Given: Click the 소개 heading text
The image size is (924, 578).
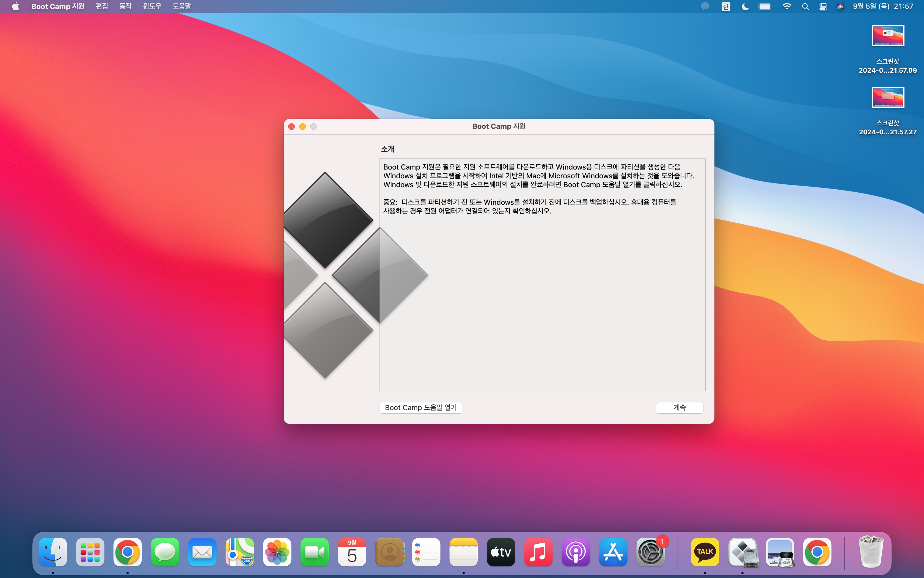Looking at the screenshot, I should coord(387,149).
